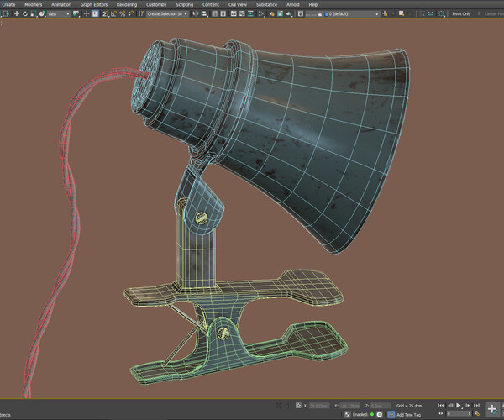
Task: Click the Grid = 25.4cm readout
Action: pyautogui.click(x=409, y=406)
